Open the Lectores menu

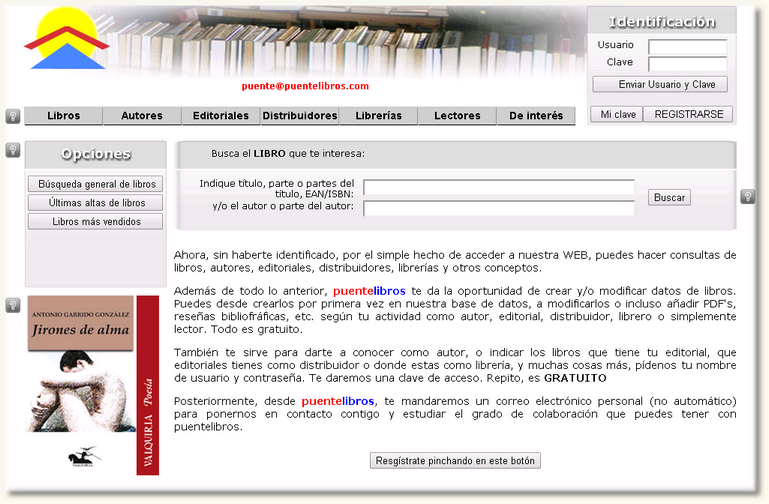tap(457, 116)
